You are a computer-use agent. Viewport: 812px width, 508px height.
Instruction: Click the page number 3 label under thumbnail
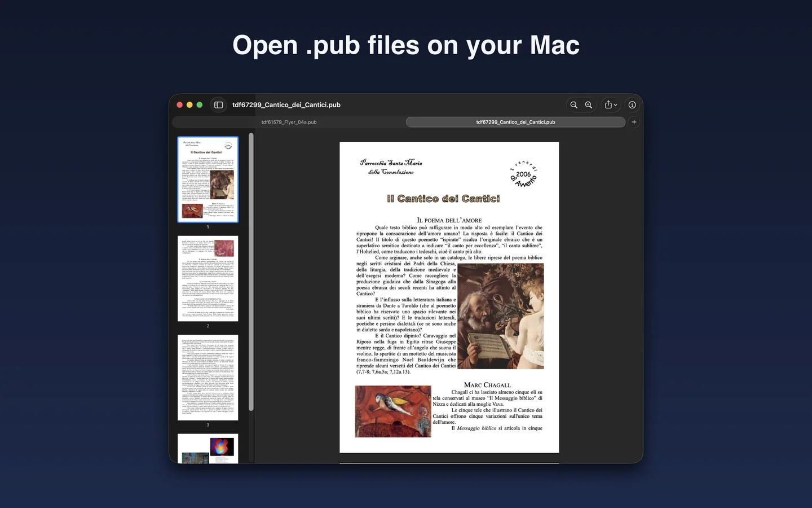point(208,425)
